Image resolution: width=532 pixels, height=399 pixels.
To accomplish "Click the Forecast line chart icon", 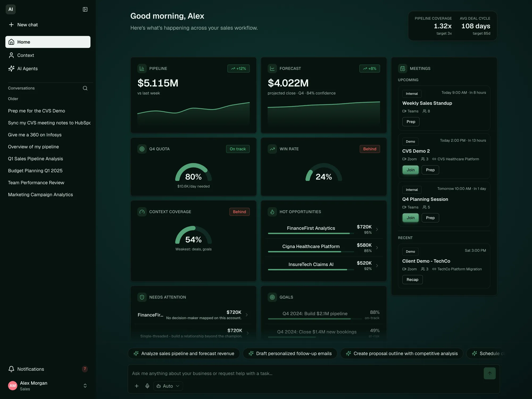I will [x=272, y=68].
